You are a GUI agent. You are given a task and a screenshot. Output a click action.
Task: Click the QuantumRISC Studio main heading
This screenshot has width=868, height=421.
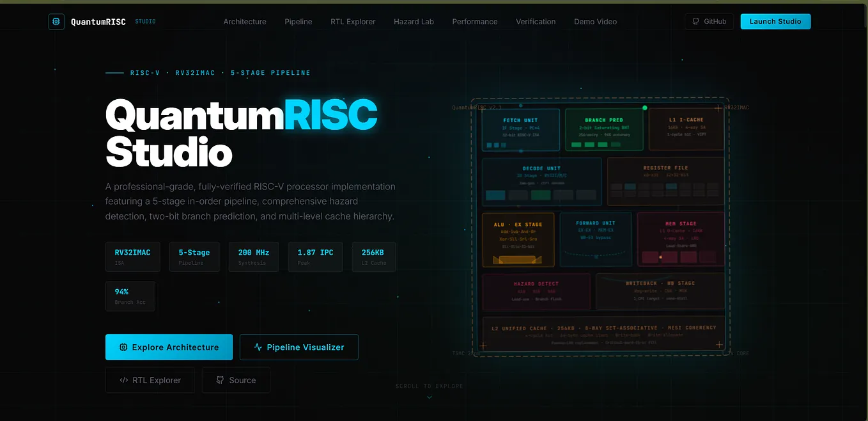pyautogui.click(x=242, y=133)
